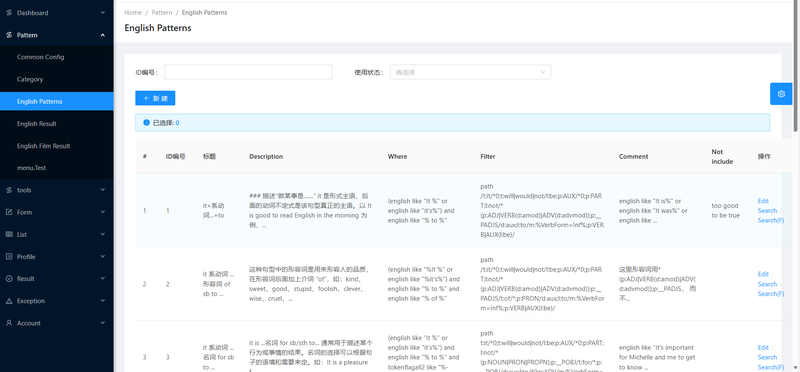This screenshot has width=800, height=372.
Task: Open English Result menu item
Action: [57, 123]
